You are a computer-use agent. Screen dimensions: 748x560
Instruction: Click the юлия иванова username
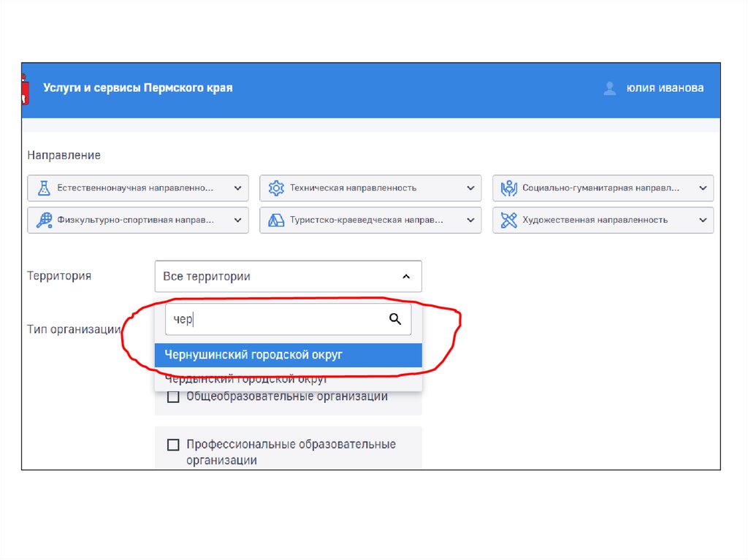tap(665, 88)
